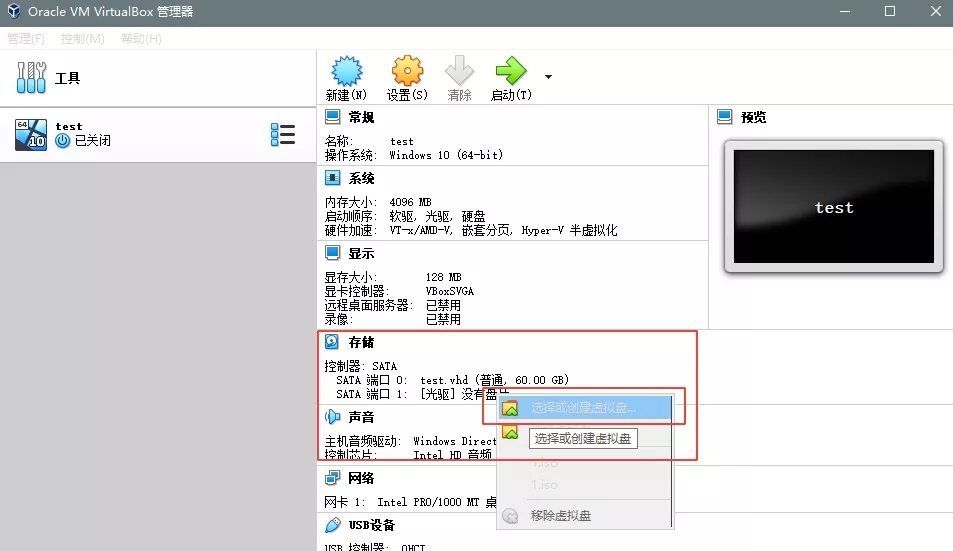Click the VirtualBox cube icon in the title bar
953x551 pixels.
point(13,12)
